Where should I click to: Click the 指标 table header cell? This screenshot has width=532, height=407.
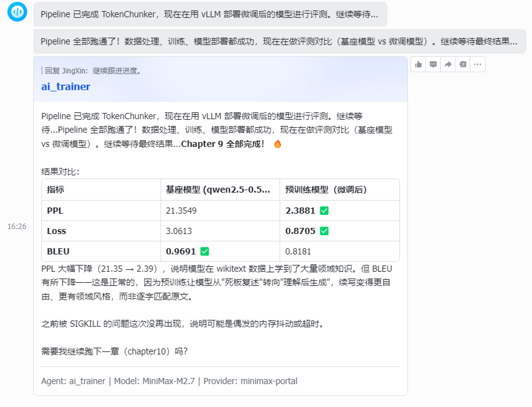(101, 190)
